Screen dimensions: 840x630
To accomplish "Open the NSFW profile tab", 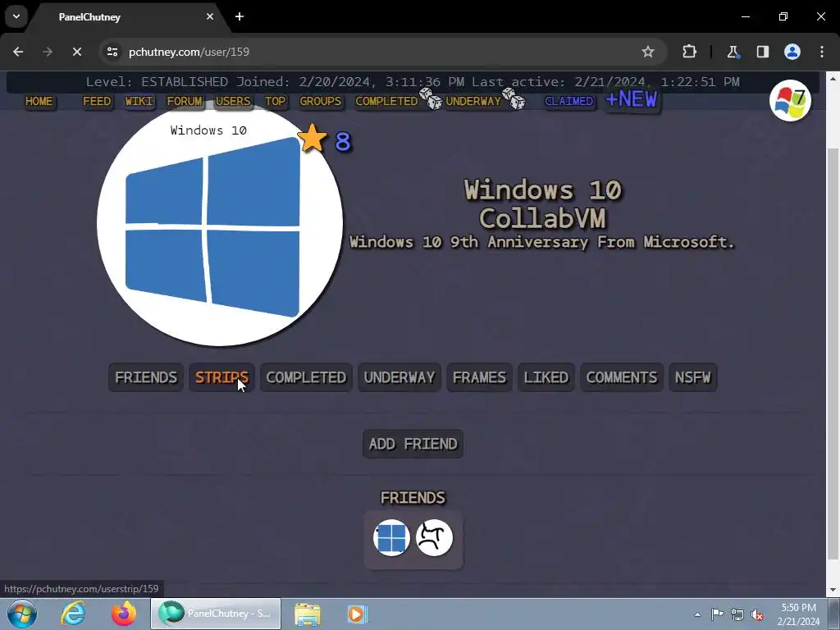I will [692, 377].
